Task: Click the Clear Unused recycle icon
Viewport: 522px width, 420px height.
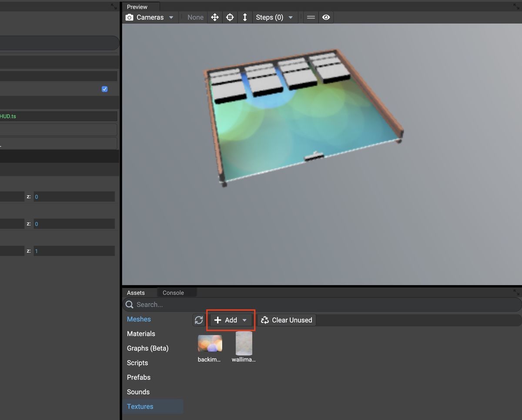Action: click(x=264, y=320)
